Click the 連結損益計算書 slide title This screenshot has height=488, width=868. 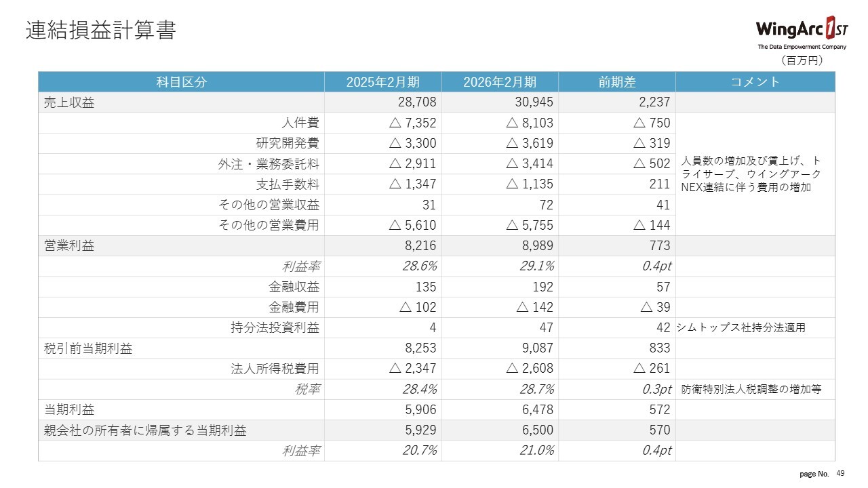[101, 30]
